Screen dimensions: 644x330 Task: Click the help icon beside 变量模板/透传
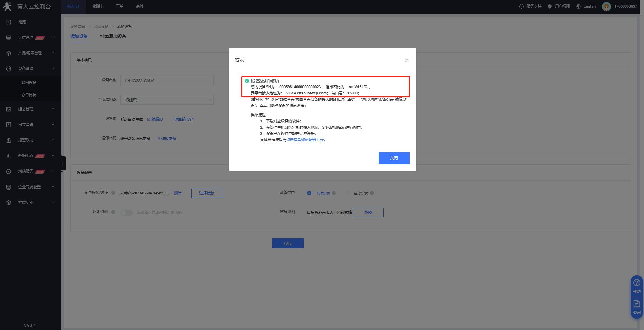tap(113, 193)
